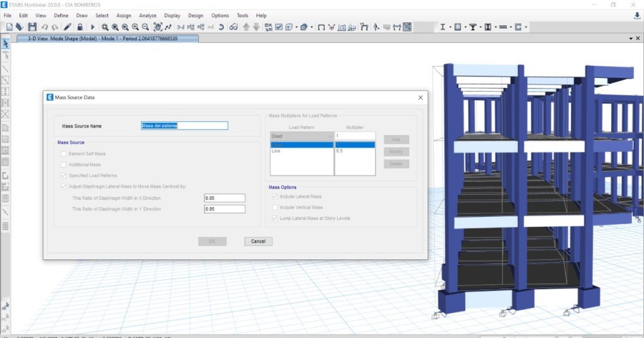The image size is (644, 338).
Task: Click the Zoom In One Step icon
Action: [135, 27]
